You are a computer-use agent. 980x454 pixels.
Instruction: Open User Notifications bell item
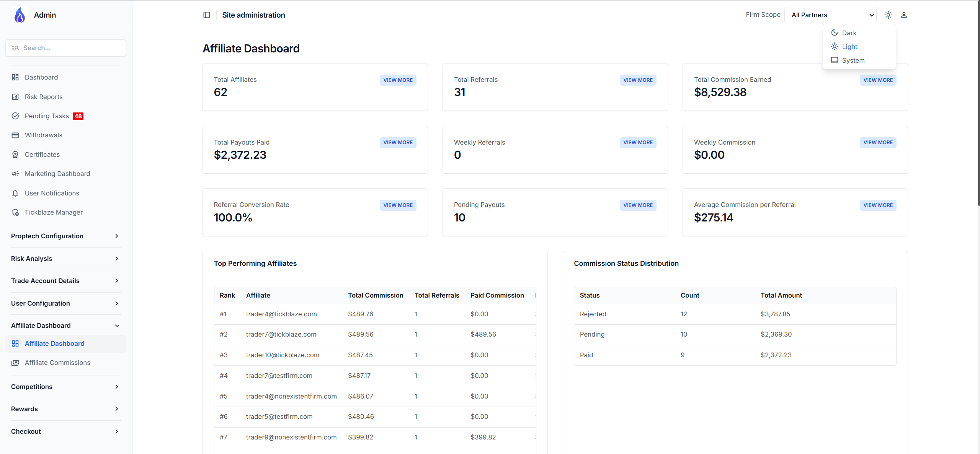[52, 193]
